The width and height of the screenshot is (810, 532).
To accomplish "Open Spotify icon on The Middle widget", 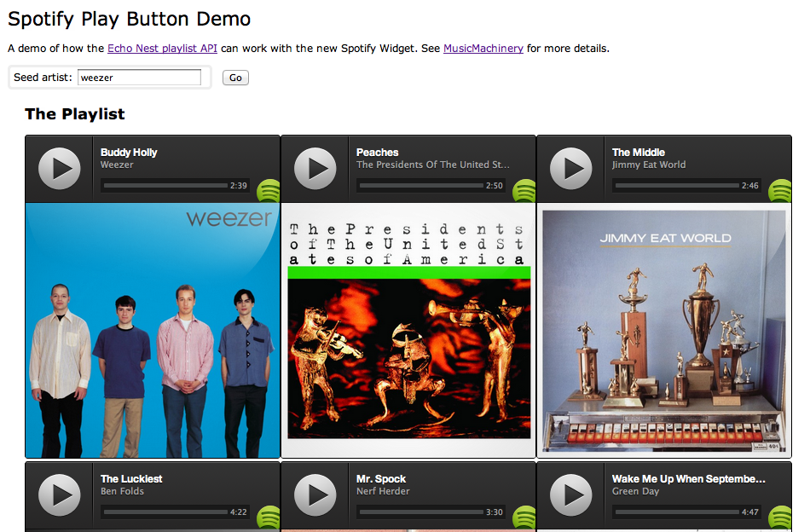I will [779, 191].
